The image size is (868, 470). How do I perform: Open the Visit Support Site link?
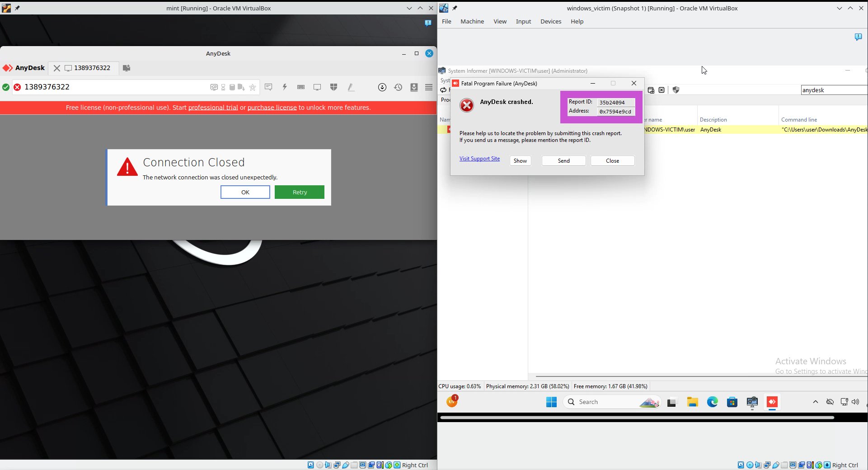pyautogui.click(x=479, y=159)
